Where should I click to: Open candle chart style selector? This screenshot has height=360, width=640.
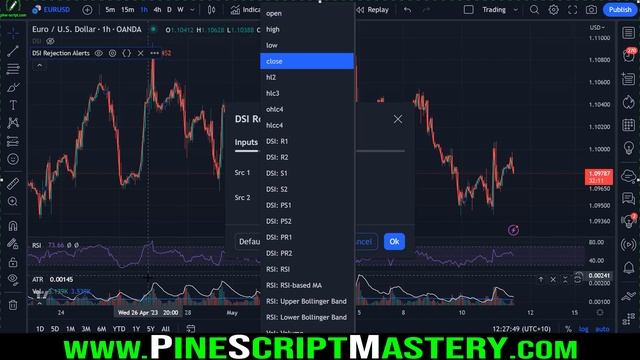pyautogui.click(x=211, y=10)
